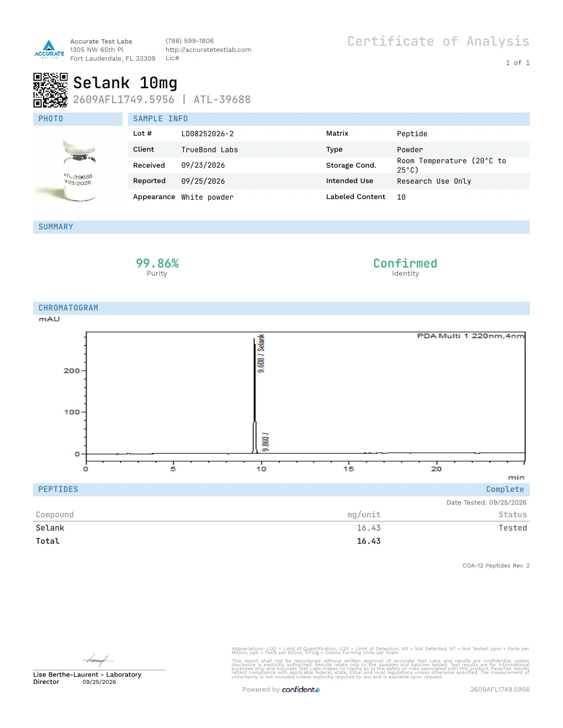Click the Fort Lauderdale, FL 33309 line
Screen dimensions: 563x728
113,58
